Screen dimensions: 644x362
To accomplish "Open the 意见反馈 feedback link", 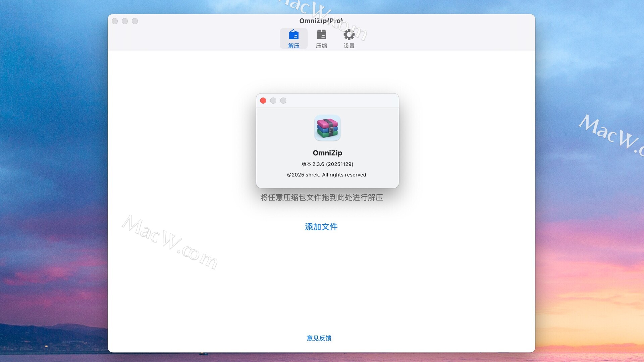I will (319, 338).
